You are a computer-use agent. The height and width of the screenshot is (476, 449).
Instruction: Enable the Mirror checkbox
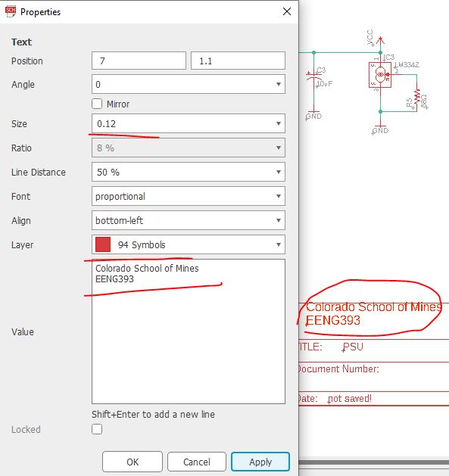(97, 104)
